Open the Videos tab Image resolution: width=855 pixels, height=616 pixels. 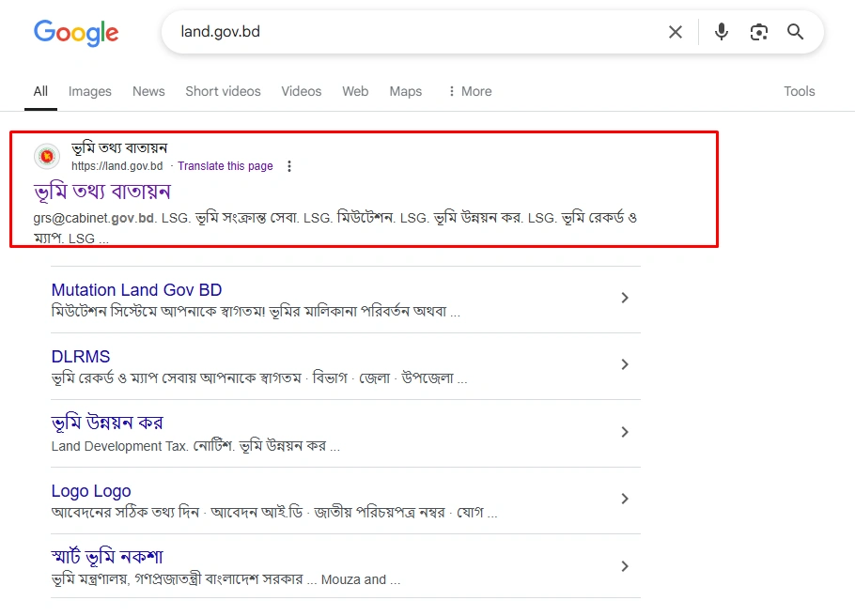[x=302, y=92]
